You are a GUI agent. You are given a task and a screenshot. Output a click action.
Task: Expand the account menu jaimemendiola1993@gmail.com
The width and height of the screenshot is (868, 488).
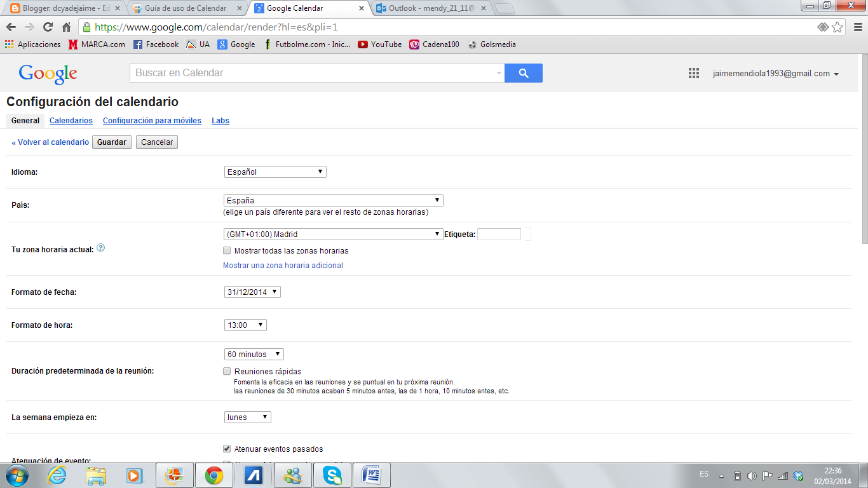coord(776,74)
